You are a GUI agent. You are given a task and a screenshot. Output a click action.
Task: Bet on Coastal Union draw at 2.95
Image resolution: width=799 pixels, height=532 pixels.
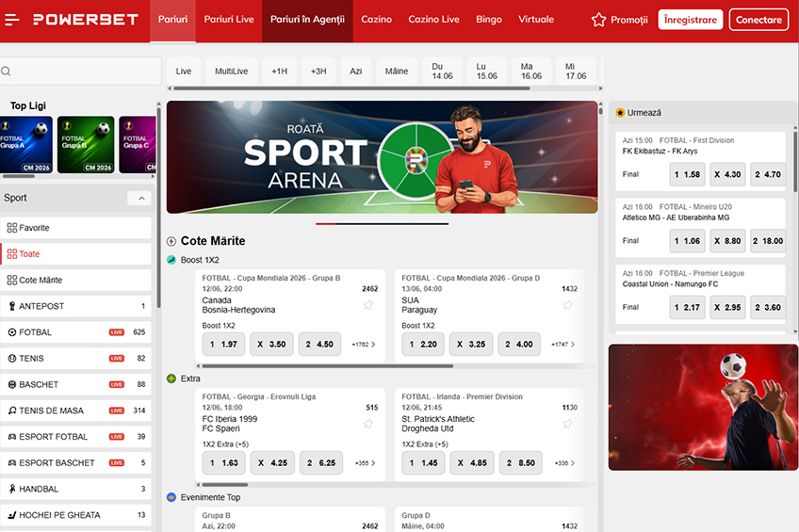tap(727, 308)
